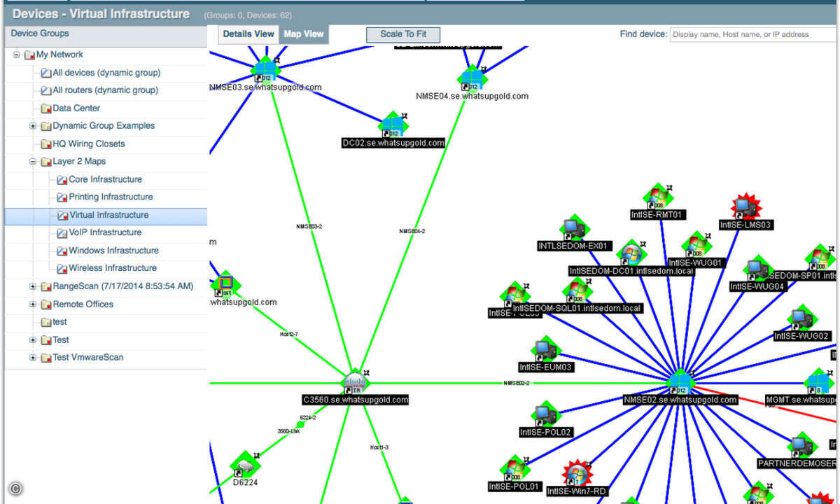Expand the RangeScan group node

(33, 286)
